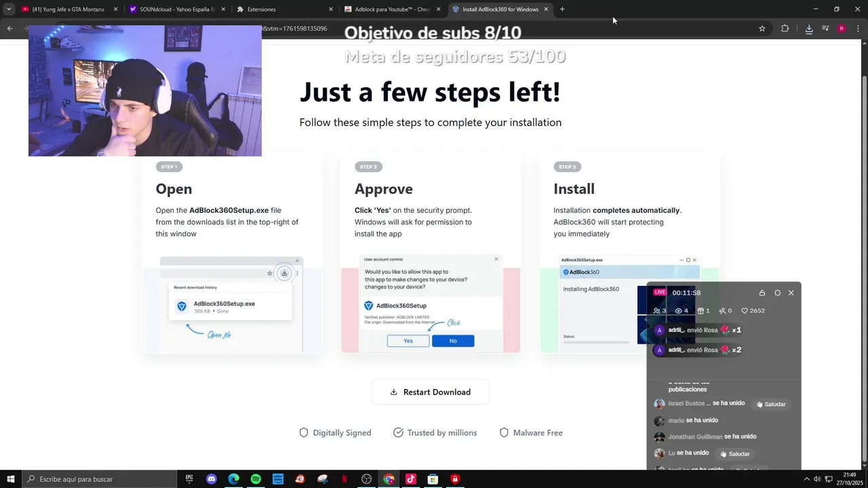Click viewers count icon showing 3
Screen dimensions: 868x488
[x=656, y=310]
